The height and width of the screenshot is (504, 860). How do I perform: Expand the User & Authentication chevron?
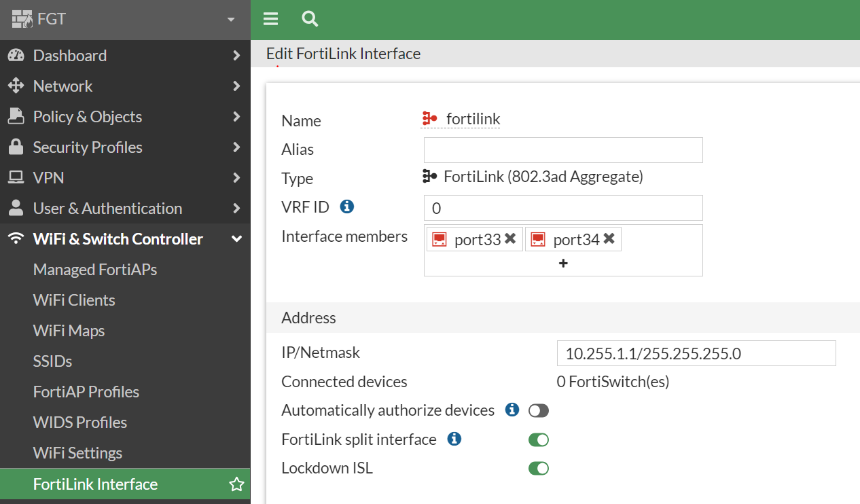click(x=236, y=208)
